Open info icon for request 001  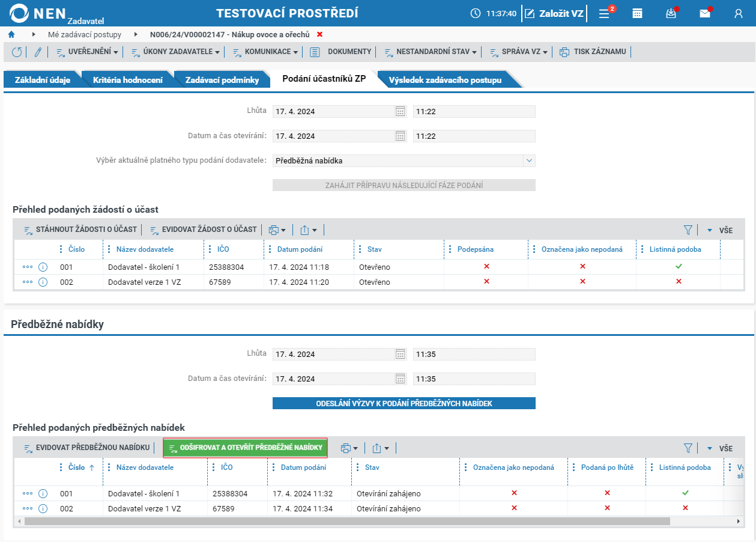[x=43, y=267]
